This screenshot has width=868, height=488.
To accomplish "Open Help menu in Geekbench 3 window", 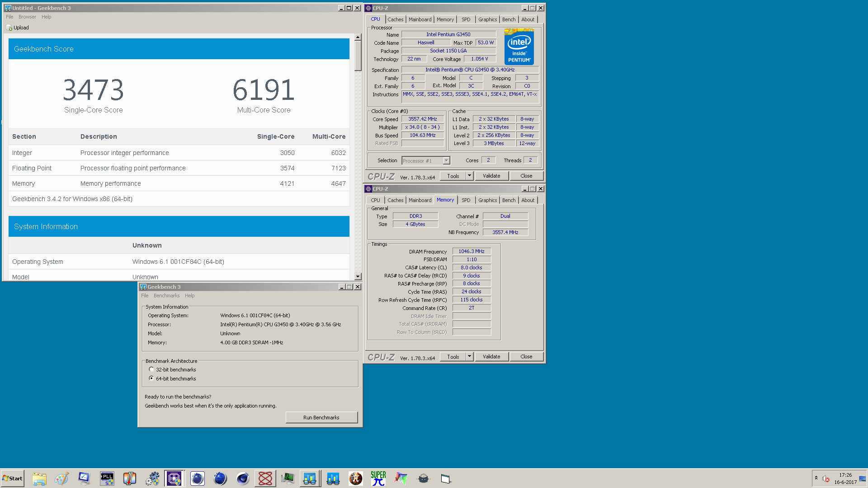I will pos(189,296).
